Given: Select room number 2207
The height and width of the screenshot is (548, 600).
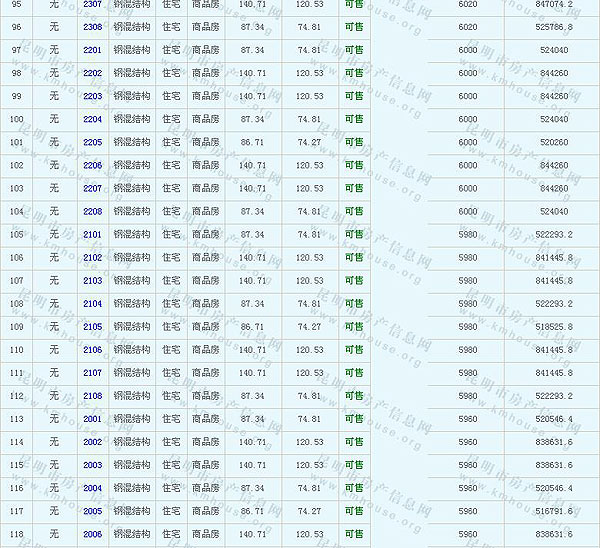Looking at the screenshot, I should [92, 188].
